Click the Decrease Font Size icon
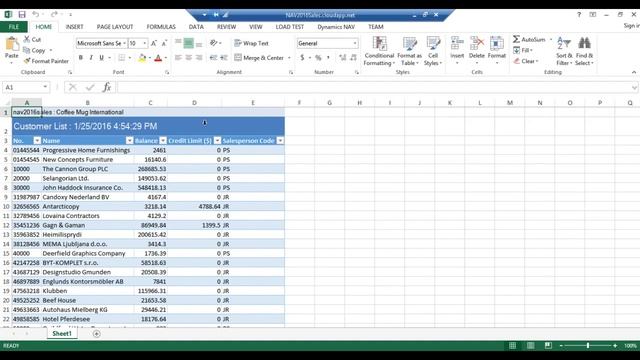The image size is (640, 360). tap(164, 43)
